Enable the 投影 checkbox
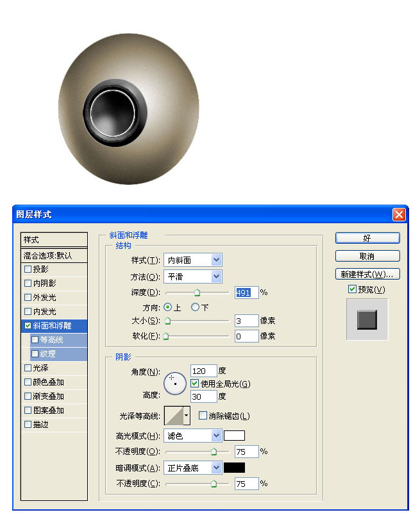 point(28,269)
